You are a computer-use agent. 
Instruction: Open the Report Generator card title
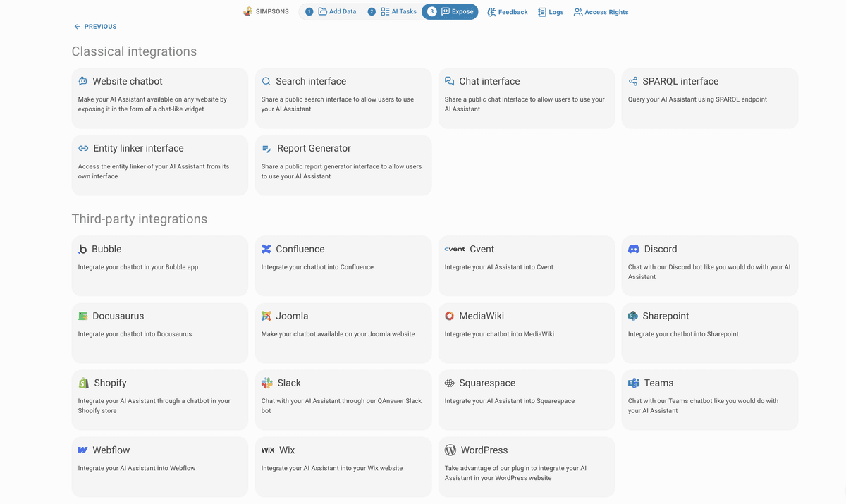314,148
